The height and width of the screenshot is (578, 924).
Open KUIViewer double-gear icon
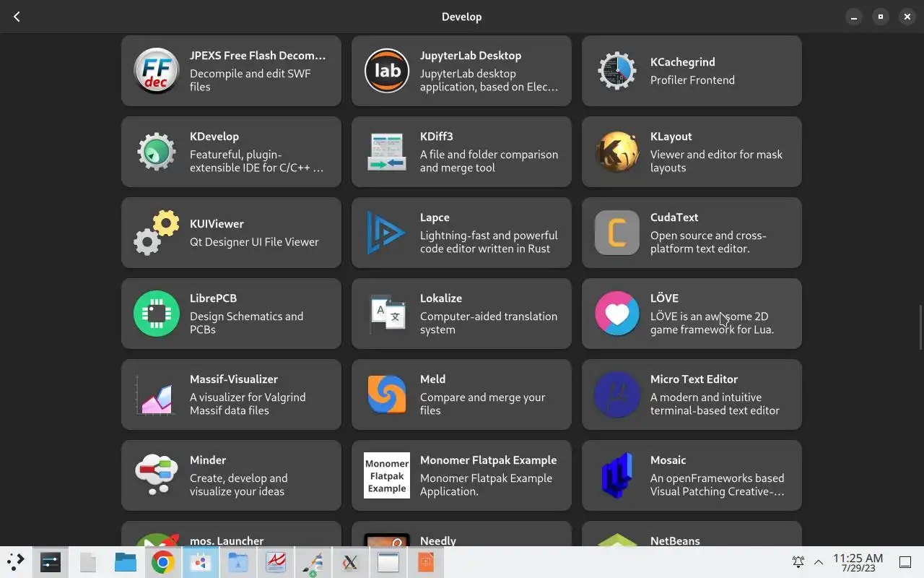(x=157, y=233)
